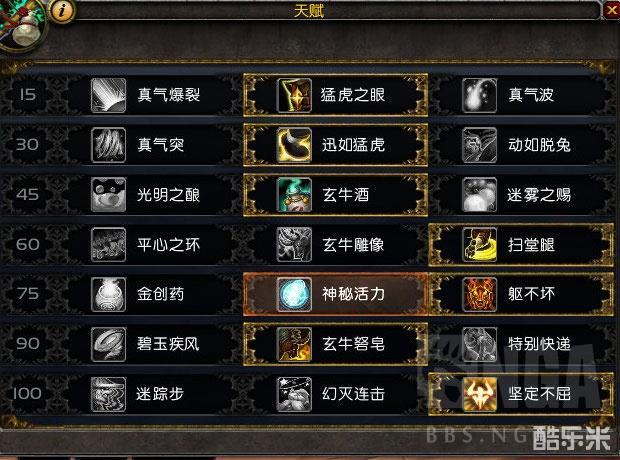
Task: Click the 迷踪步 talent option
Action: click(x=150, y=394)
